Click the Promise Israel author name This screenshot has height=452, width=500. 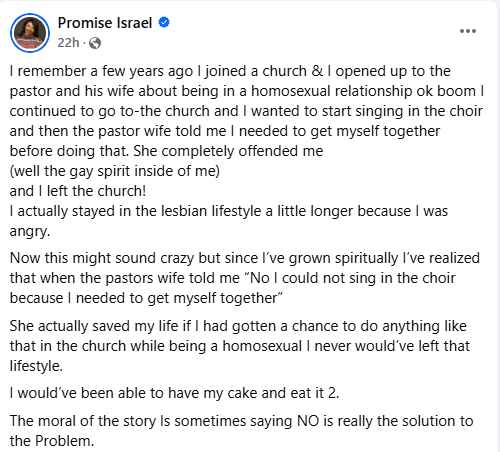point(105,23)
